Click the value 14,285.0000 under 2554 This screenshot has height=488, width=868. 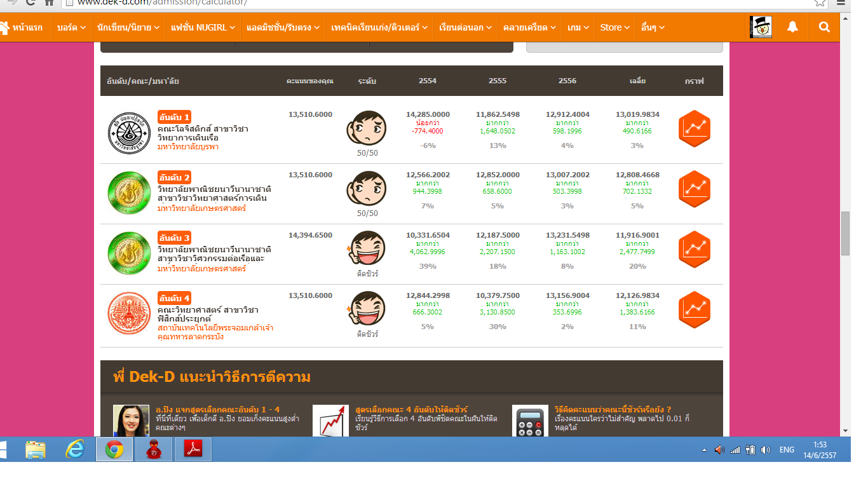(428, 114)
